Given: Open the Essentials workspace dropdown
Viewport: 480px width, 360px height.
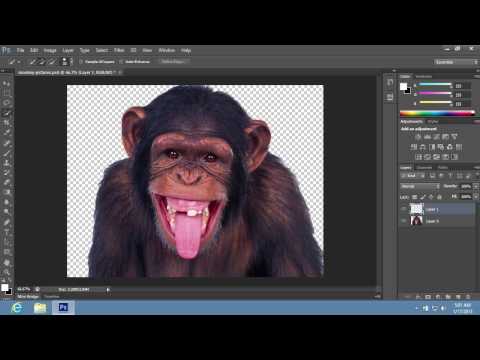Looking at the screenshot, I should (457, 62).
